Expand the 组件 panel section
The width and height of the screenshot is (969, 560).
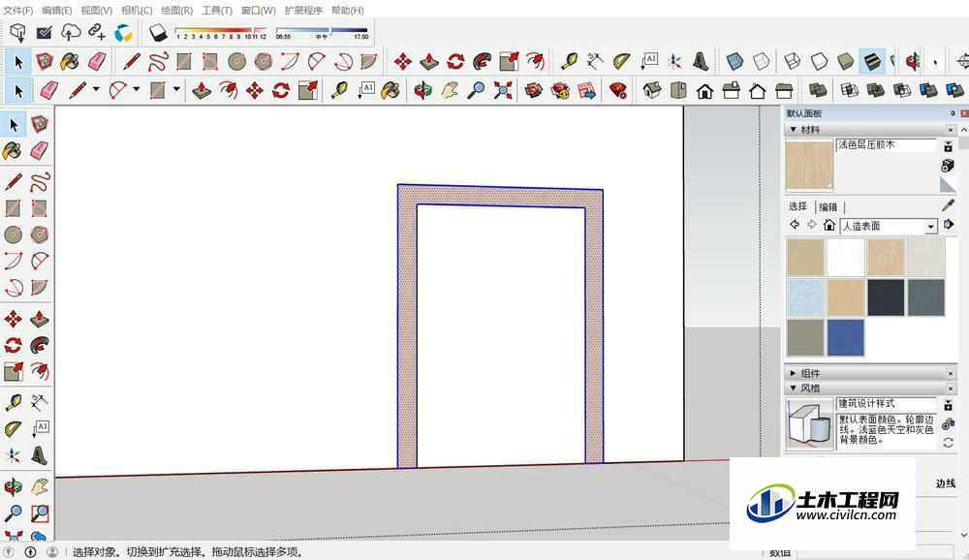(794, 373)
